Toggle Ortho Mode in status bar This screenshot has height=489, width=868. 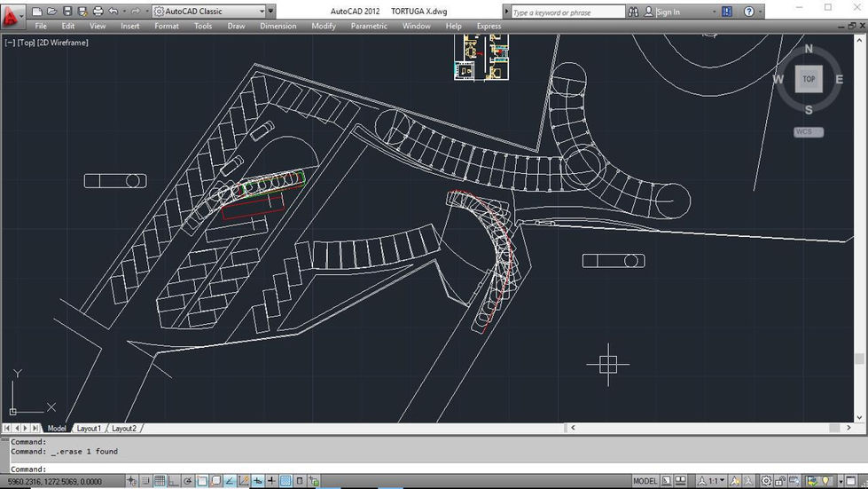point(173,481)
